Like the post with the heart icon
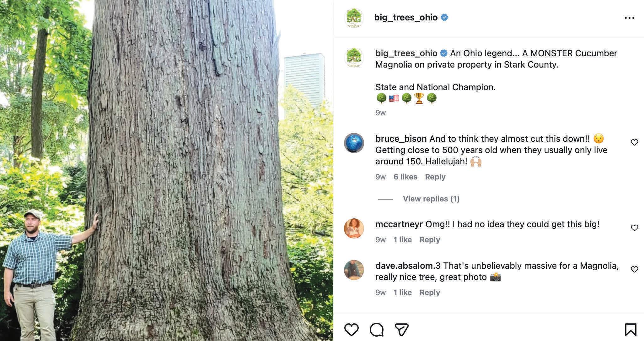Viewport: 644px width, 341px height. (351, 329)
